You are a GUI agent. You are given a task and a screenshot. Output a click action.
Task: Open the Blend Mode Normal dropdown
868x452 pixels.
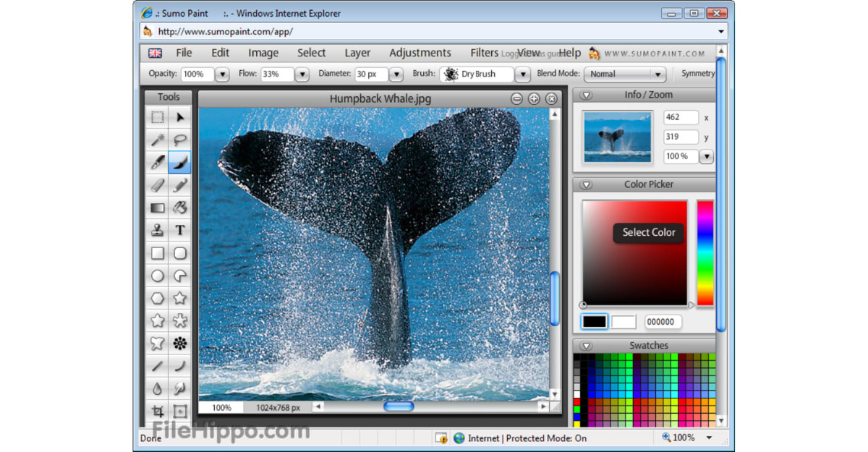click(x=625, y=74)
